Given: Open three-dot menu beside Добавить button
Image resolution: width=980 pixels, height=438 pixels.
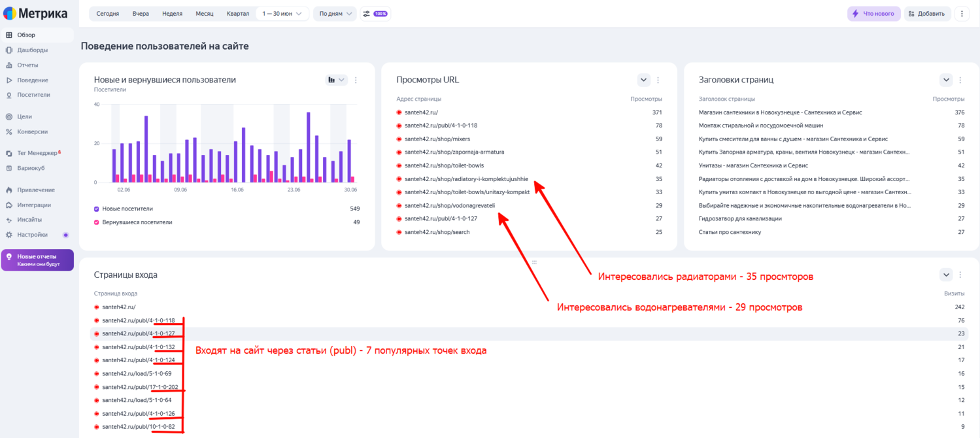Looking at the screenshot, I should [962, 14].
